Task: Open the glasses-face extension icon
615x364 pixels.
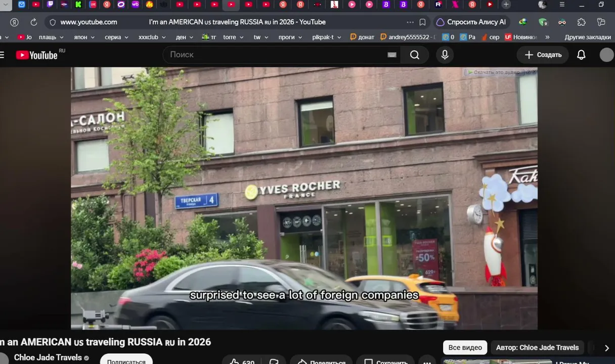Action: (x=562, y=22)
